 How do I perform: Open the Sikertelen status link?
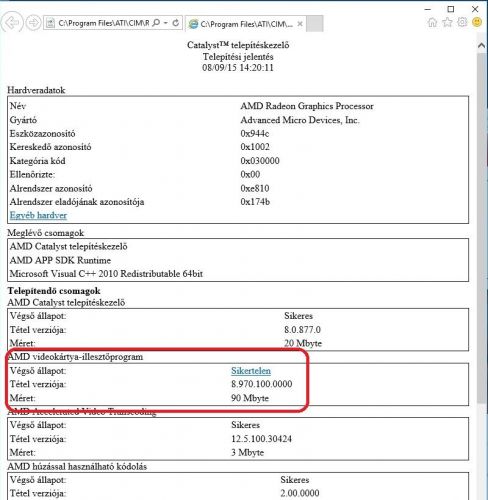click(251, 371)
